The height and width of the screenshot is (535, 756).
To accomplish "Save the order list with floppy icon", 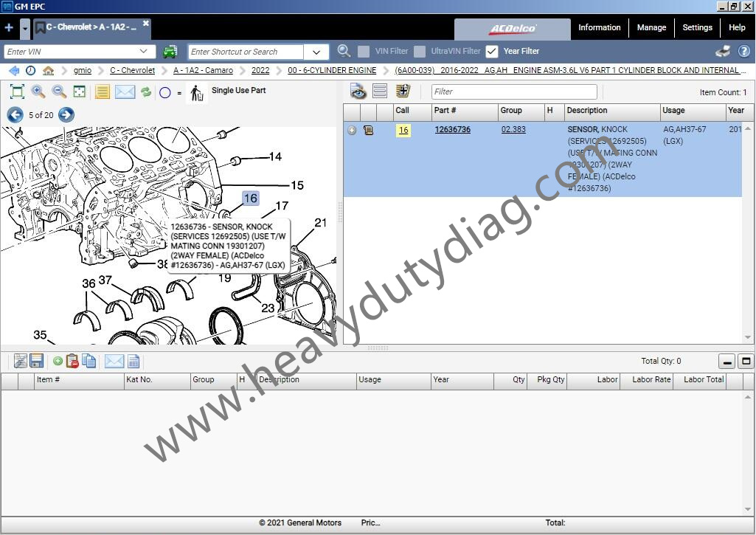I will tap(37, 361).
